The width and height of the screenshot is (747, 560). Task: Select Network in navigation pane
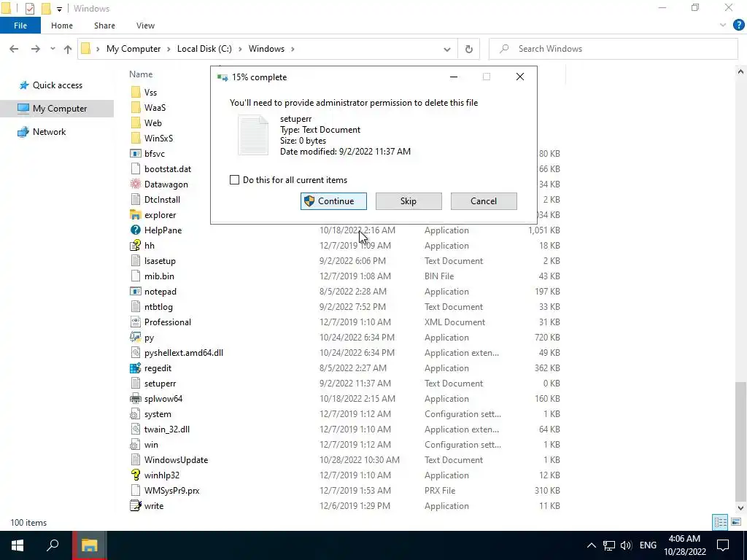point(49,132)
